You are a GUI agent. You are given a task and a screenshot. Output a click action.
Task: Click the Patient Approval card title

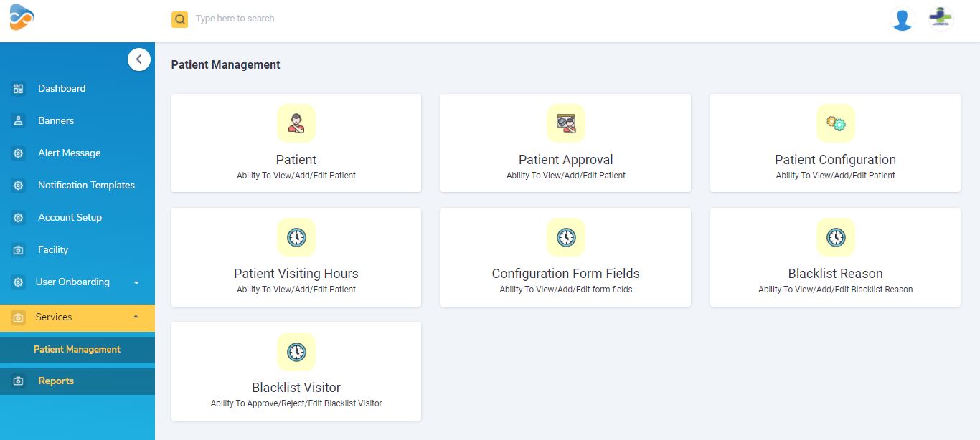566,160
